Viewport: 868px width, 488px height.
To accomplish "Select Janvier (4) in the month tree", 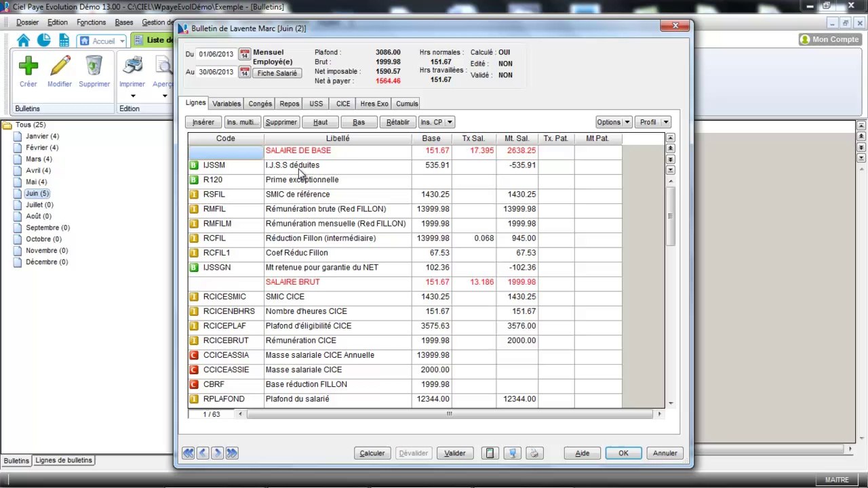I will 42,136.
